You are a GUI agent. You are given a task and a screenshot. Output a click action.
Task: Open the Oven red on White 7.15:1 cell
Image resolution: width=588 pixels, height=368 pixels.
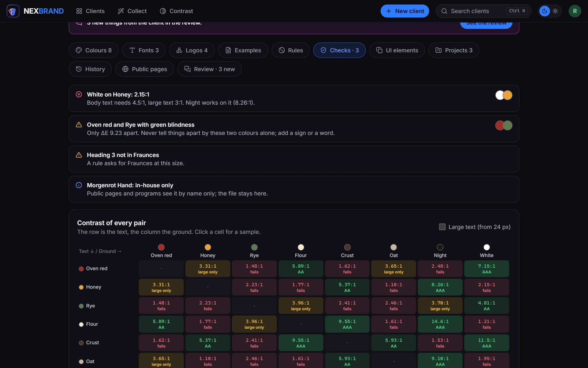coord(486,269)
